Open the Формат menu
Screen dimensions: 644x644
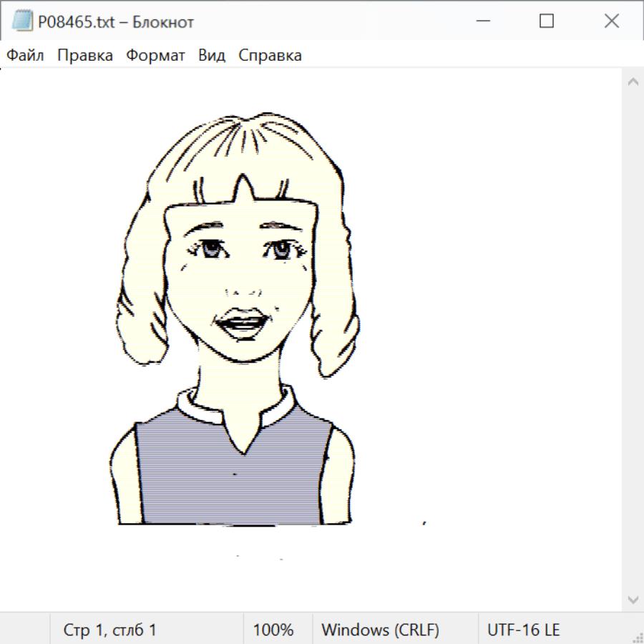coord(155,56)
